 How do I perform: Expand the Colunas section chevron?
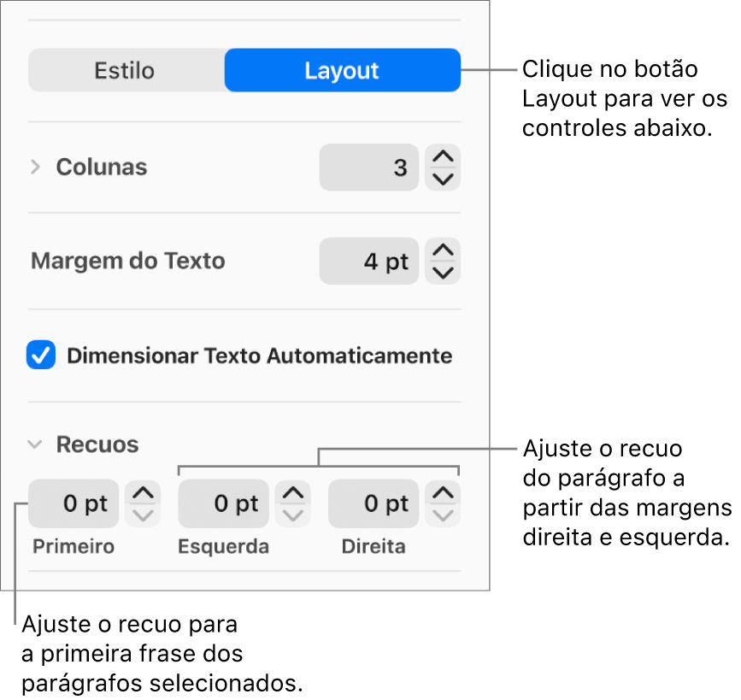pyautogui.click(x=35, y=167)
